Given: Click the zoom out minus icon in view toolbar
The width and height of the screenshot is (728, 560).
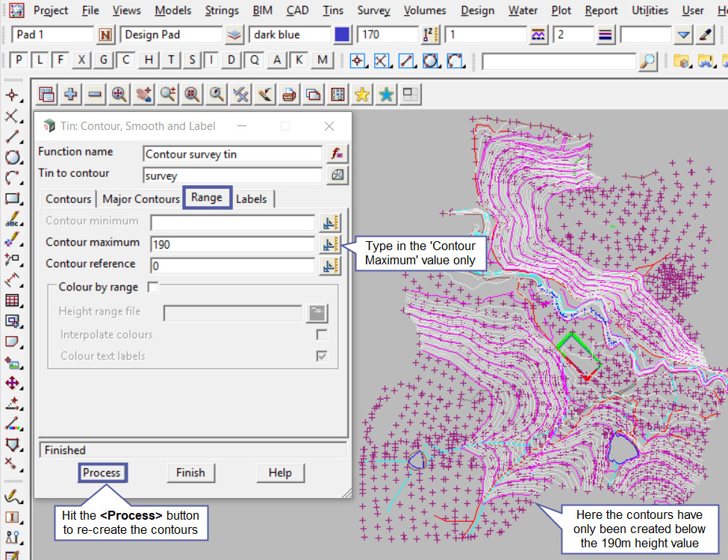Looking at the screenshot, I should pos(95,94).
